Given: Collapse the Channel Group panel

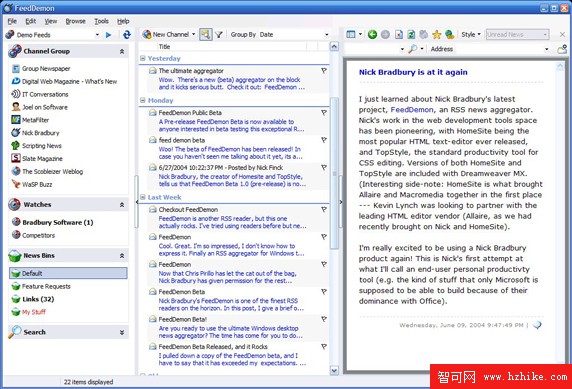Looking at the screenshot, I should click(122, 51).
